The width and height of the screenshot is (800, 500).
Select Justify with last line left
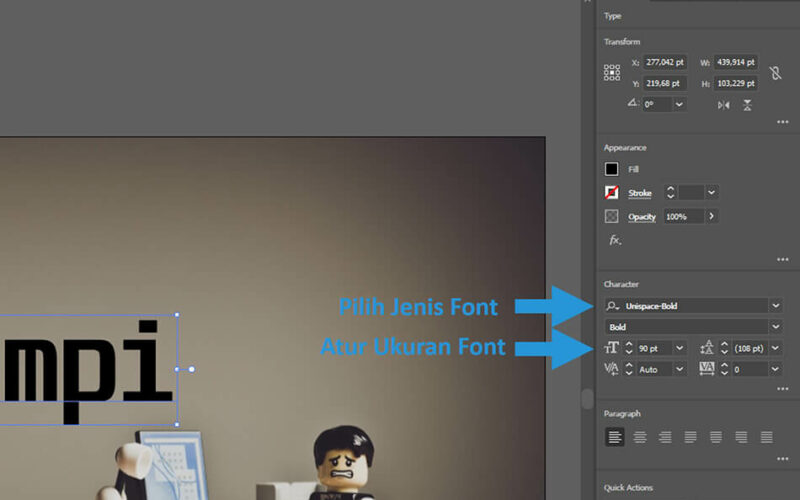pos(690,437)
